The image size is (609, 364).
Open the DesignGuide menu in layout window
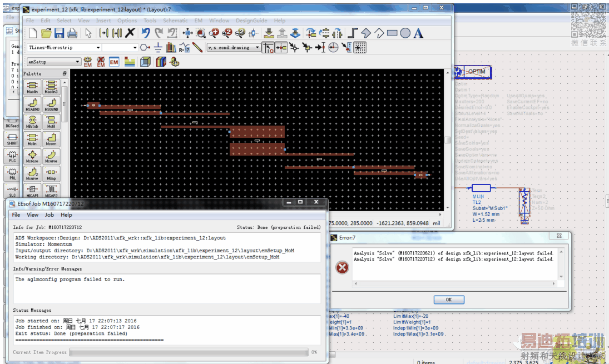251,21
